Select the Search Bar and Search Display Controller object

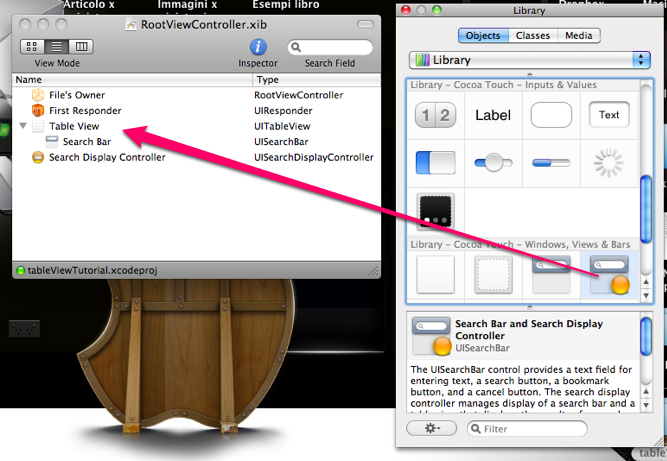coord(608,275)
